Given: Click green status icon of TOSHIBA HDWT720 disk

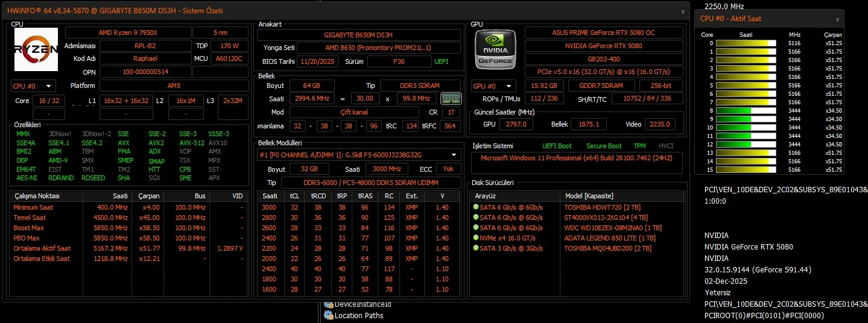Looking at the screenshot, I should [476, 207].
